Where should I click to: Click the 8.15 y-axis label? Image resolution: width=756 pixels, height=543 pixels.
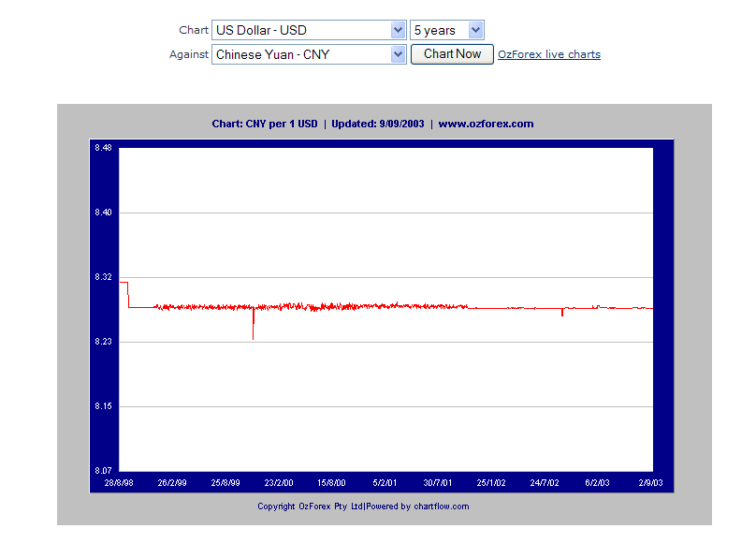(x=103, y=406)
